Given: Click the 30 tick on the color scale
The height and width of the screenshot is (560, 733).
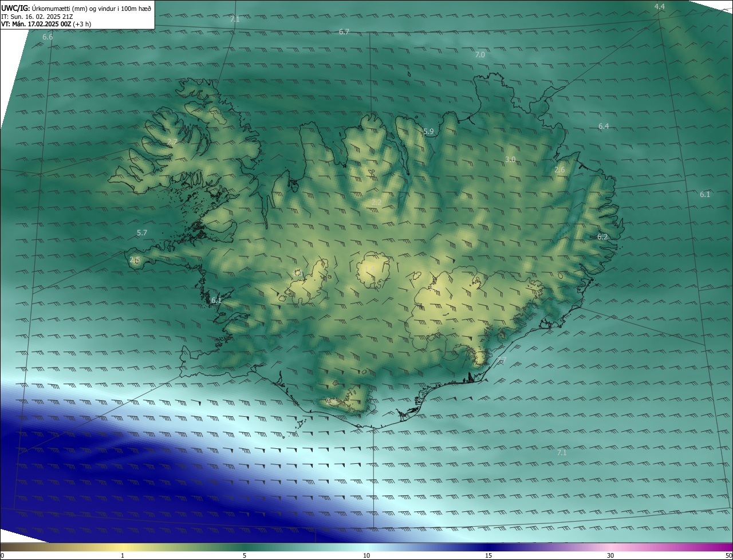Looking at the screenshot, I should [x=610, y=555].
